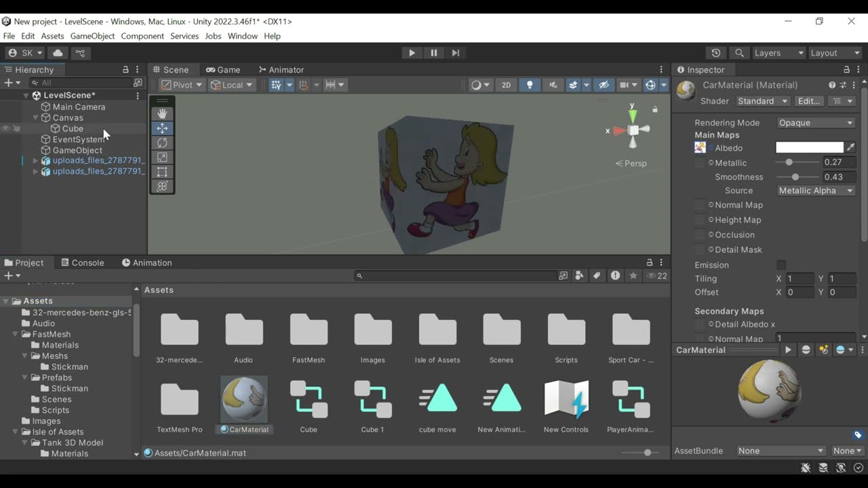Open the Source Metallic Alpha dropdown
The width and height of the screenshot is (868, 488).
coord(816,190)
